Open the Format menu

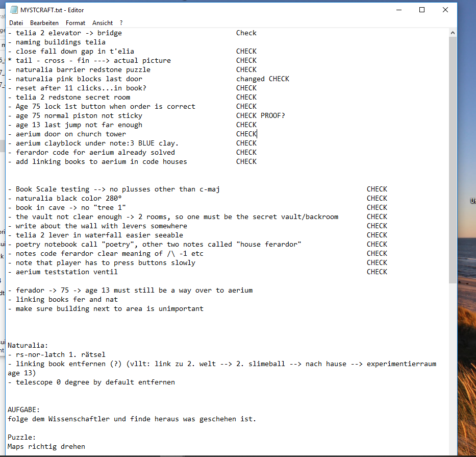(76, 23)
